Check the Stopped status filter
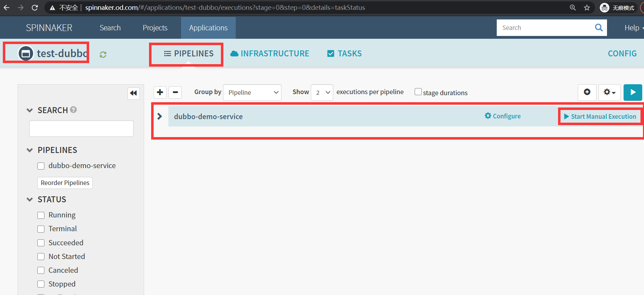644x295 pixels. (x=41, y=284)
